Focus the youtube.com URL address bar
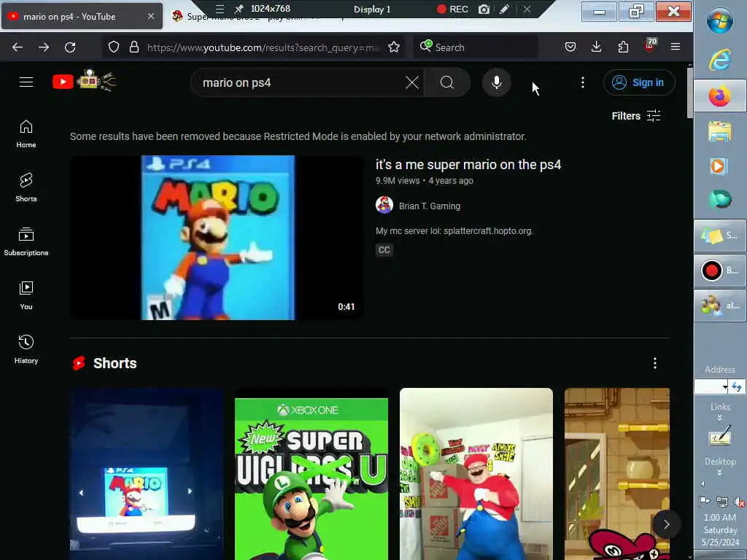Viewport: 747px width, 560px height. (x=263, y=47)
